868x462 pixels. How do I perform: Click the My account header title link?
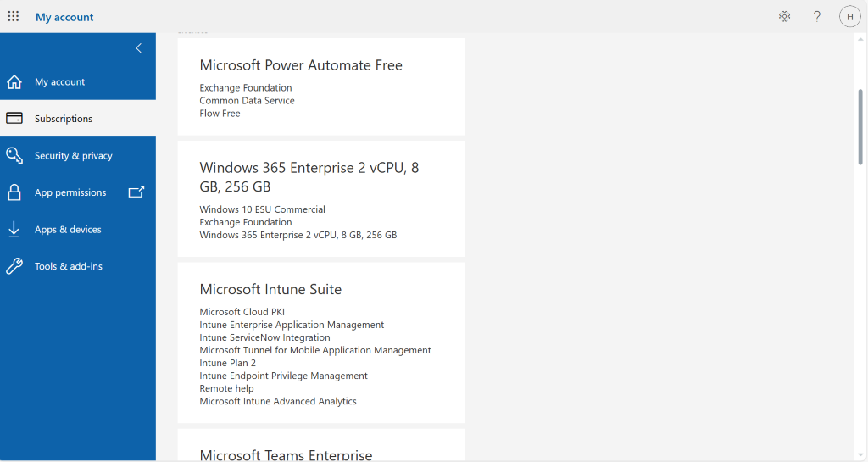pos(64,17)
